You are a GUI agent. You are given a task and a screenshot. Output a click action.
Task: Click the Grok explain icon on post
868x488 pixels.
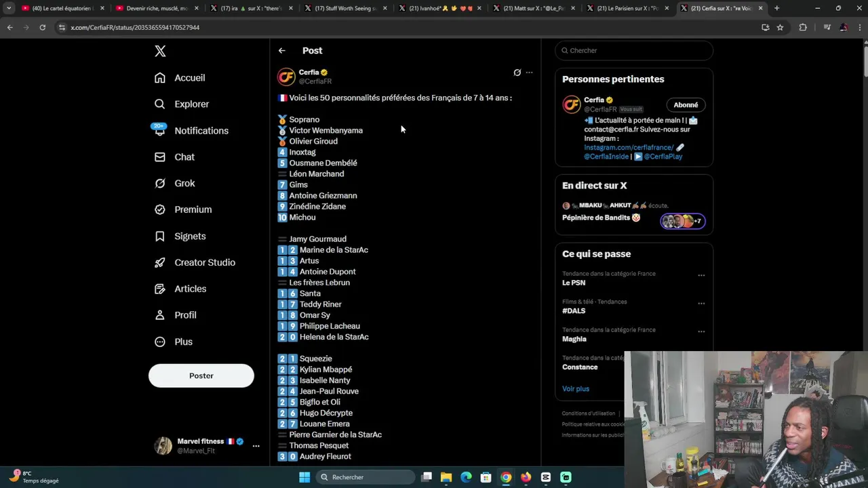[517, 73]
